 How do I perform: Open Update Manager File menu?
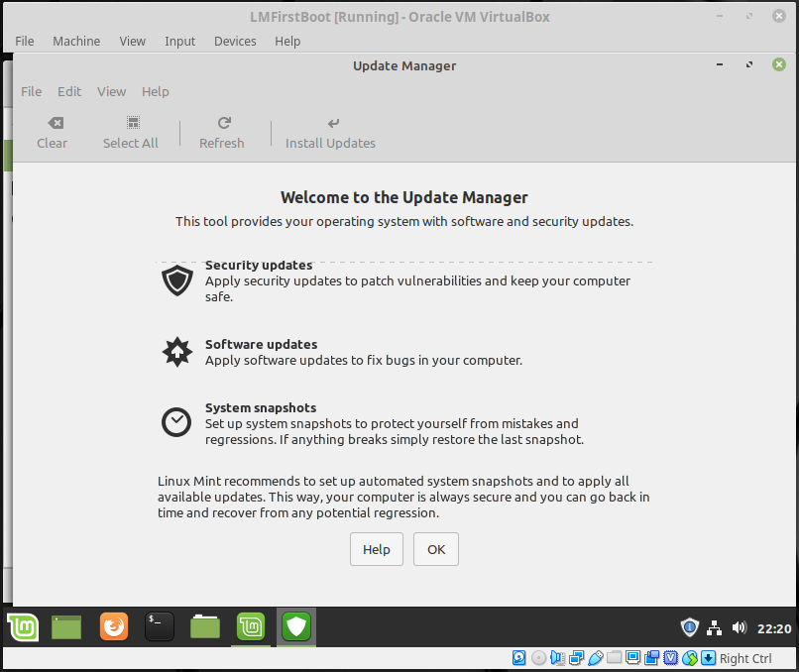[x=31, y=92]
